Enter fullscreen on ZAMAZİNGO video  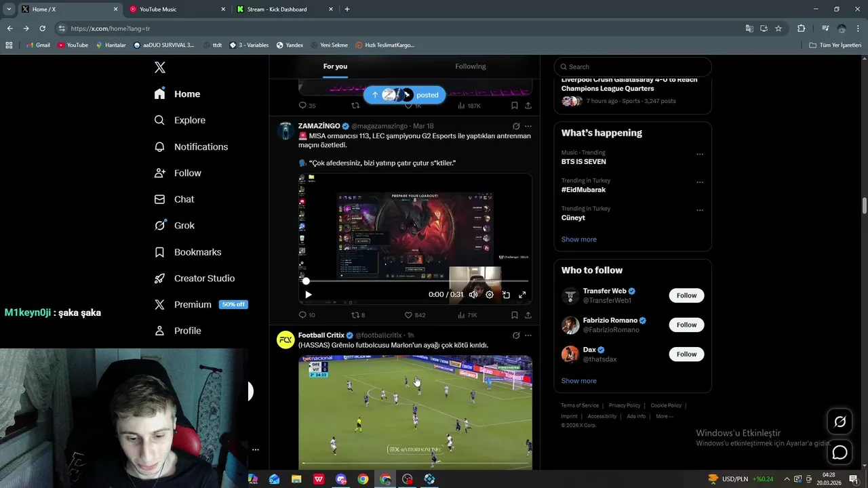pyautogui.click(x=522, y=295)
